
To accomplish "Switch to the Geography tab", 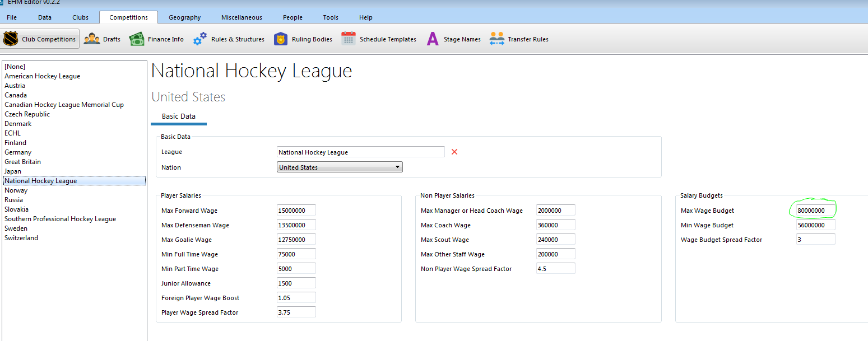I will point(185,17).
